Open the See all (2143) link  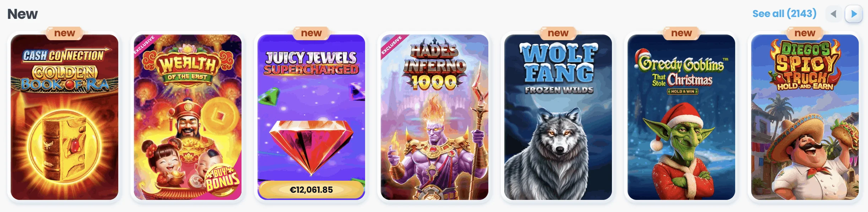[784, 14]
